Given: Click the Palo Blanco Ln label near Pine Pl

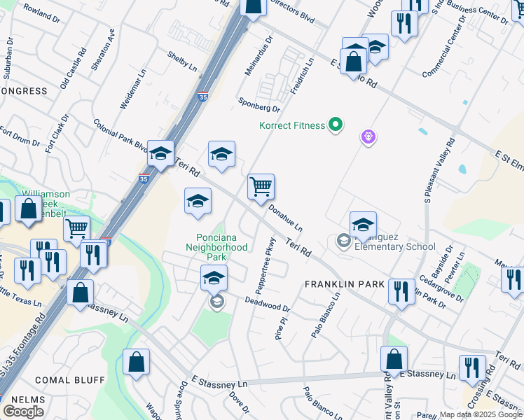Looking at the screenshot, I should coord(326,315).
